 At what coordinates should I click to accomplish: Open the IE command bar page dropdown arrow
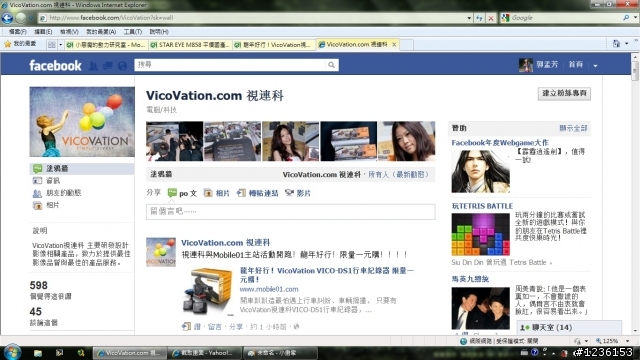point(627,44)
